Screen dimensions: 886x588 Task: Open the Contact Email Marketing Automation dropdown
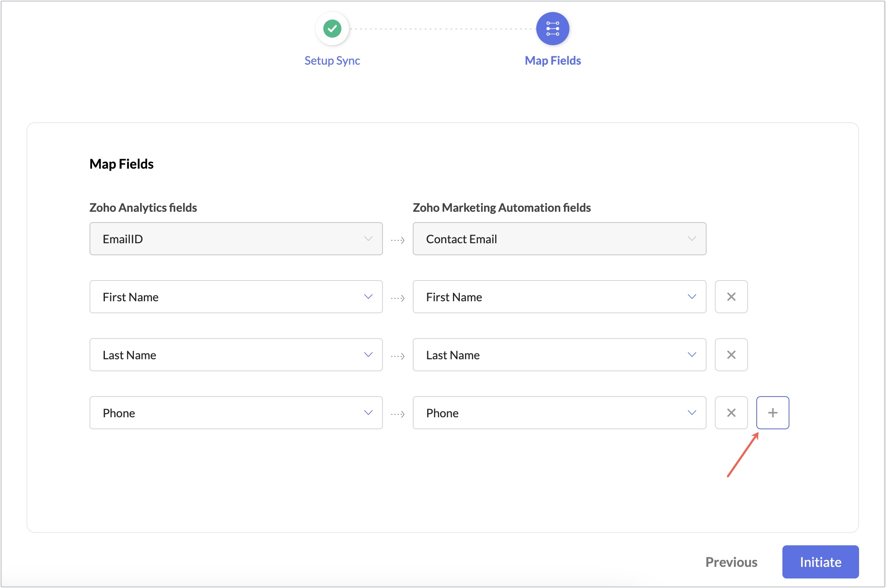pyautogui.click(x=559, y=239)
